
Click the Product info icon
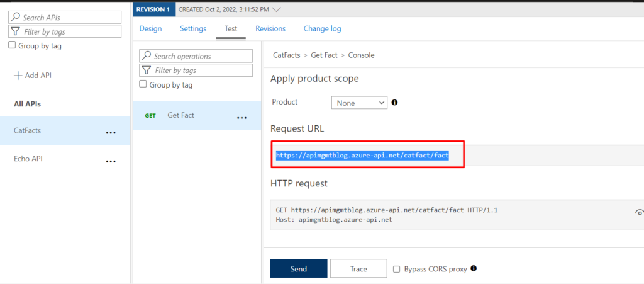click(395, 103)
